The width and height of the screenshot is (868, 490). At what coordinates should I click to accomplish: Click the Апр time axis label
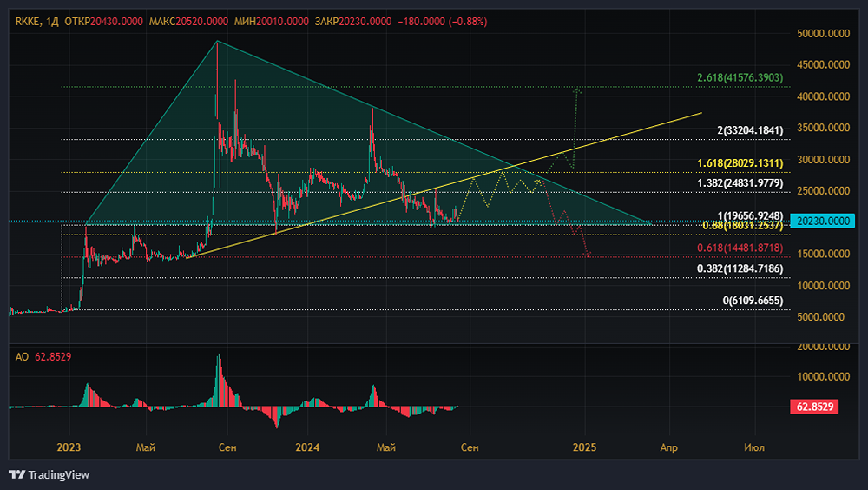pyautogui.click(x=668, y=447)
